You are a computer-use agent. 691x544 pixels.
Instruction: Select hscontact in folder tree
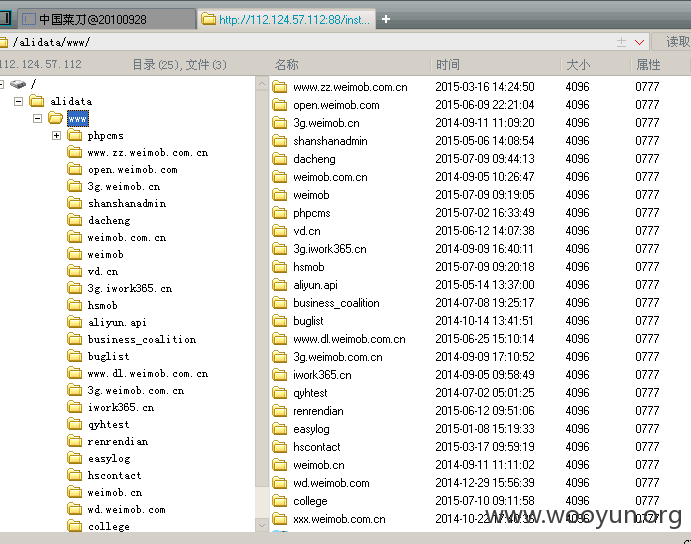point(115,475)
